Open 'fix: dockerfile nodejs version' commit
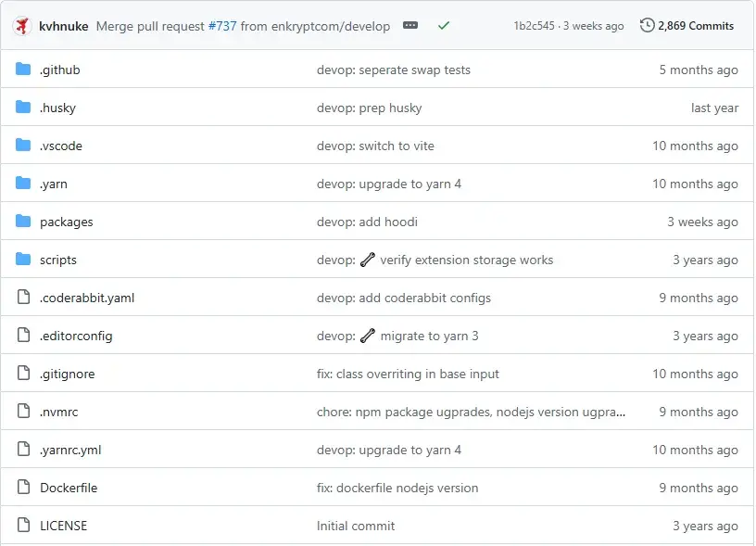 tap(397, 489)
